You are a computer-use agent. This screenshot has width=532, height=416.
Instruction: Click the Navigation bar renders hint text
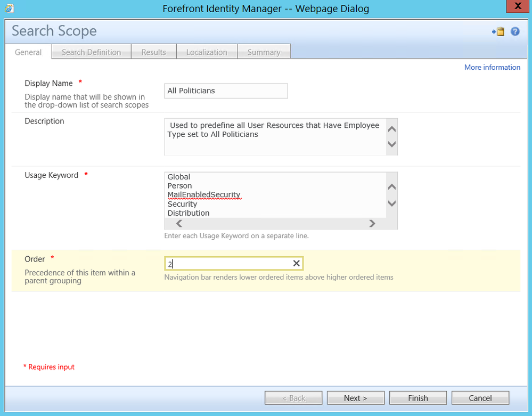coord(279,277)
